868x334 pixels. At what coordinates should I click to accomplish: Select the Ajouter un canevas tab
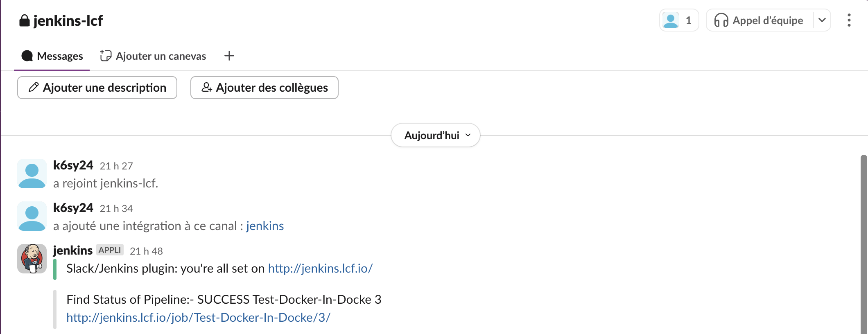click(x=153, y=56)
